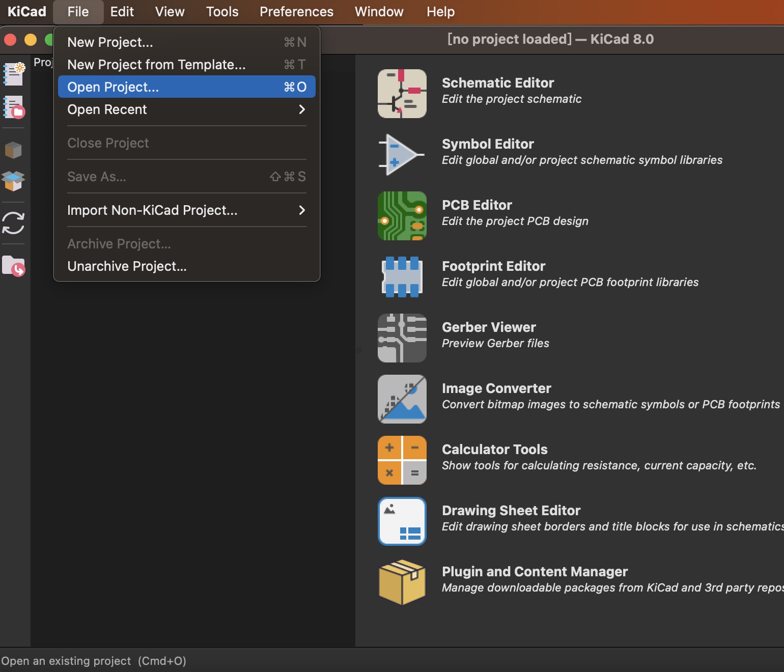Open the Edit menu

point(122,12)
